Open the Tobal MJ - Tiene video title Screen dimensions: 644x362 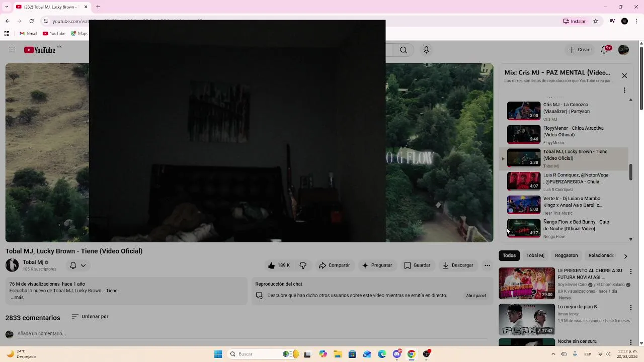coord(74,251)
